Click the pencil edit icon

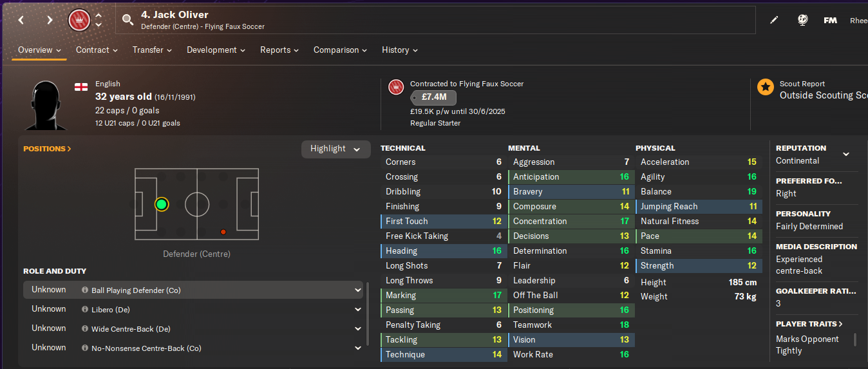pos(774,20)
